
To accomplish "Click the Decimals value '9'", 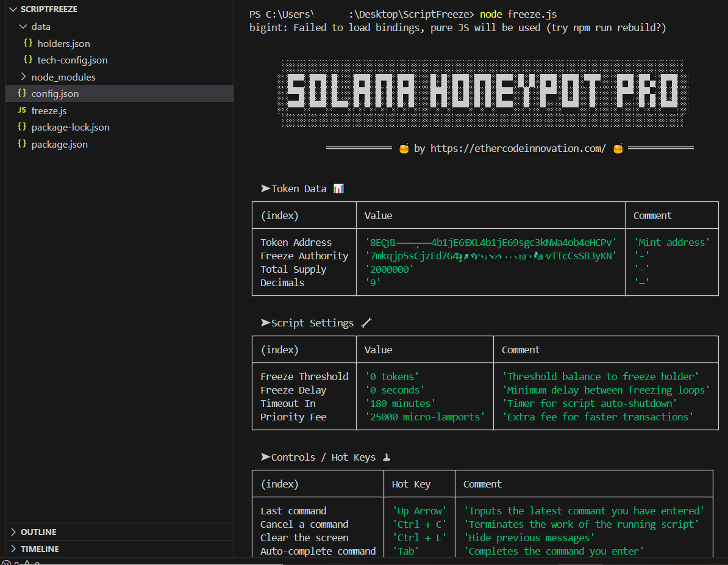I will [x=373, y=283].
